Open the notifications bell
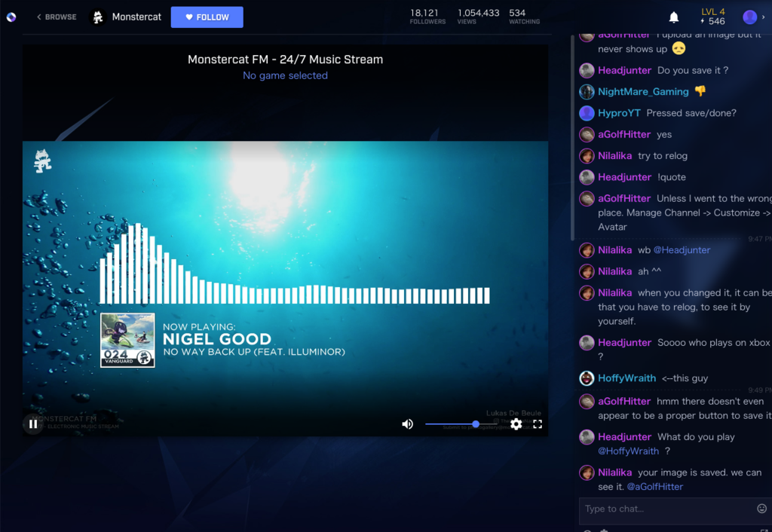Image resolution: width=772 pixels, height=532 pixels. coord(673,17)
